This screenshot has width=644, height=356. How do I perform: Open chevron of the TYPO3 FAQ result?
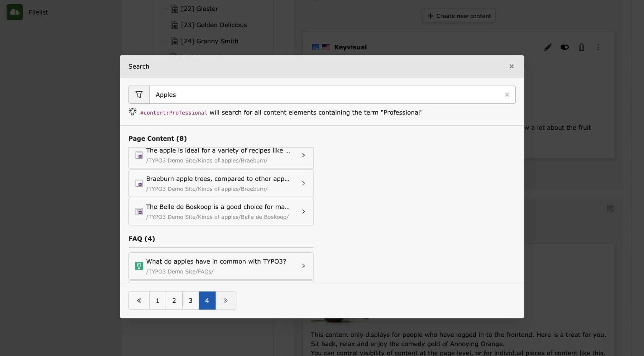pyautogui.click(x=303, y=266)
